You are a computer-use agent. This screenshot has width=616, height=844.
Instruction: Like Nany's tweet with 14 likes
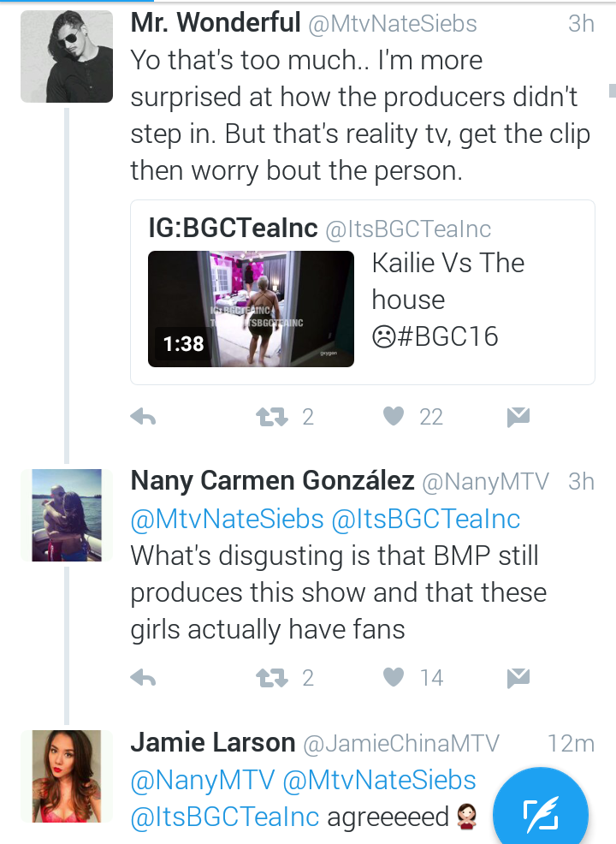click(x=394, y=677)
